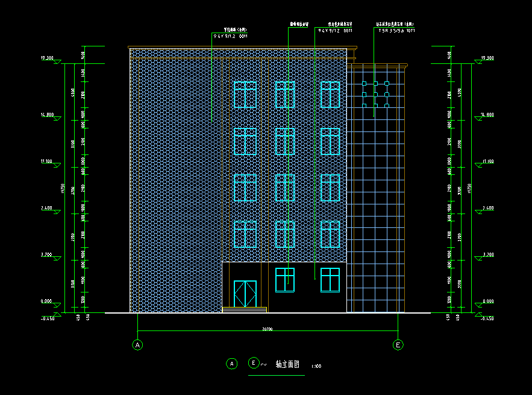Select the top-left cyan window
This screenshot has height=395, width=532.
pyautogui.click(x=245, y=95)
